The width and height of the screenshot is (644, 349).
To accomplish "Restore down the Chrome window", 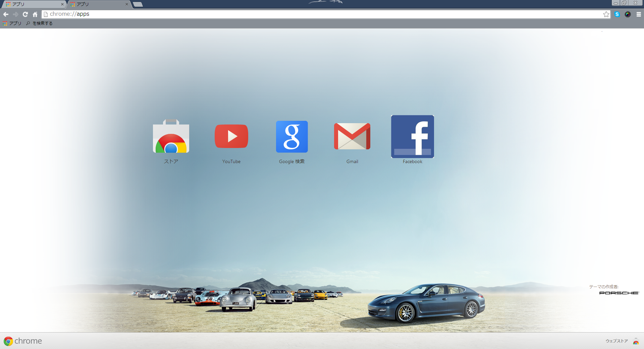I will click(x=624, y=3).
